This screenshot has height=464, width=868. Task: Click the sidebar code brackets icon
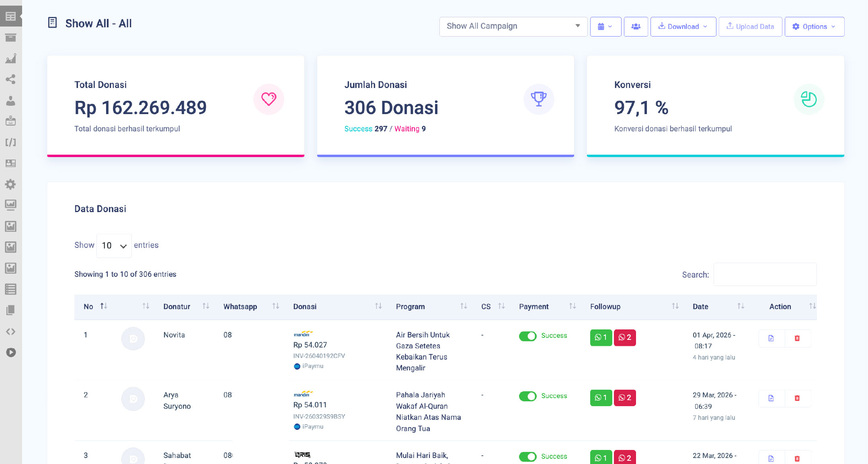point(11,331)
